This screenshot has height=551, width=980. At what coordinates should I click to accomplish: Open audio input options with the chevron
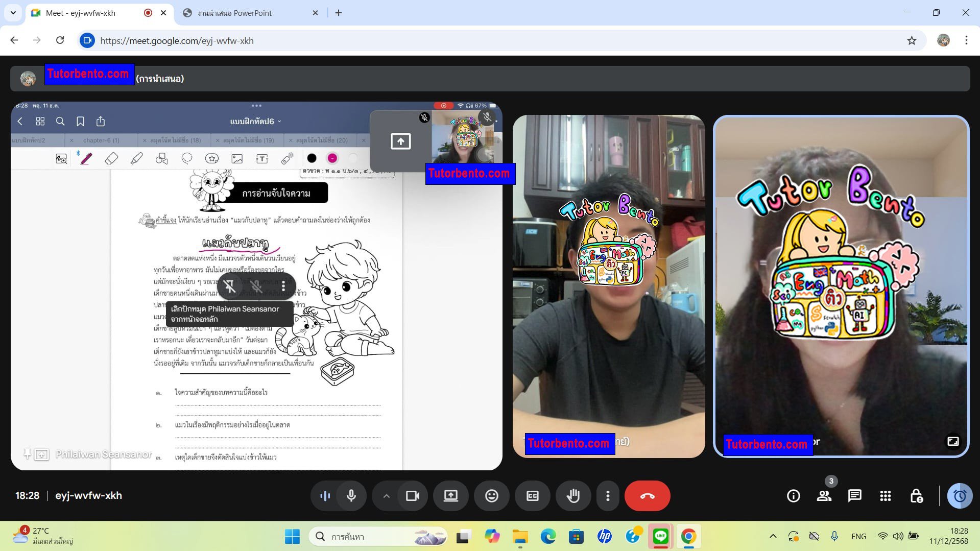[386, 495]
